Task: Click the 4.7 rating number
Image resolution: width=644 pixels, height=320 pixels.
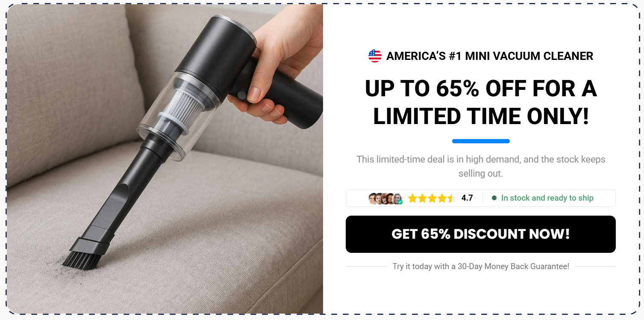Action: (x=467, y=198)
